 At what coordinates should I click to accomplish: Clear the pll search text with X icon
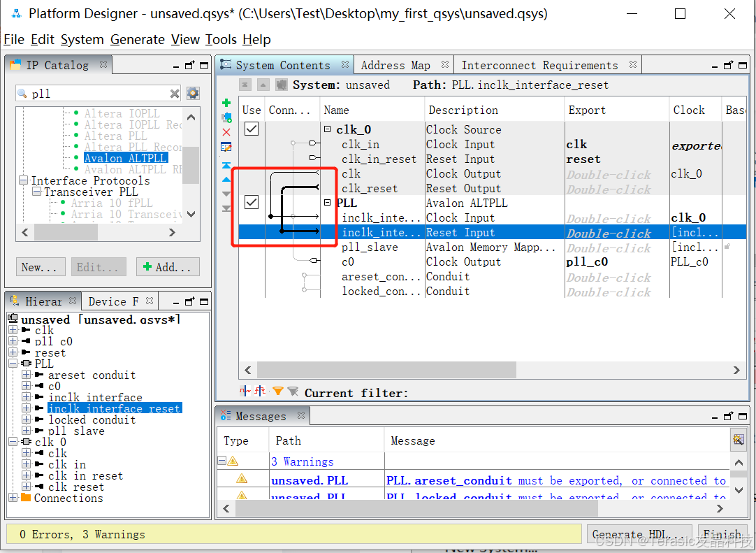[x=175, y=94]
